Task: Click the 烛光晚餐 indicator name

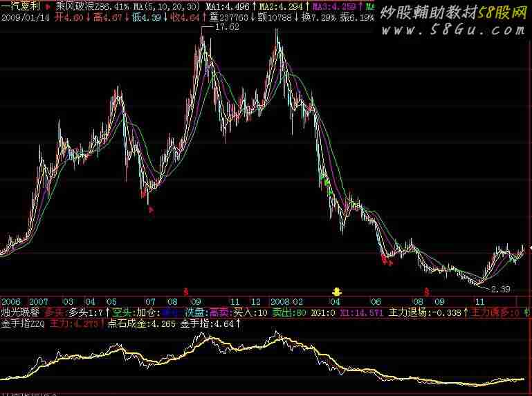Action: [x=20, y=312]
